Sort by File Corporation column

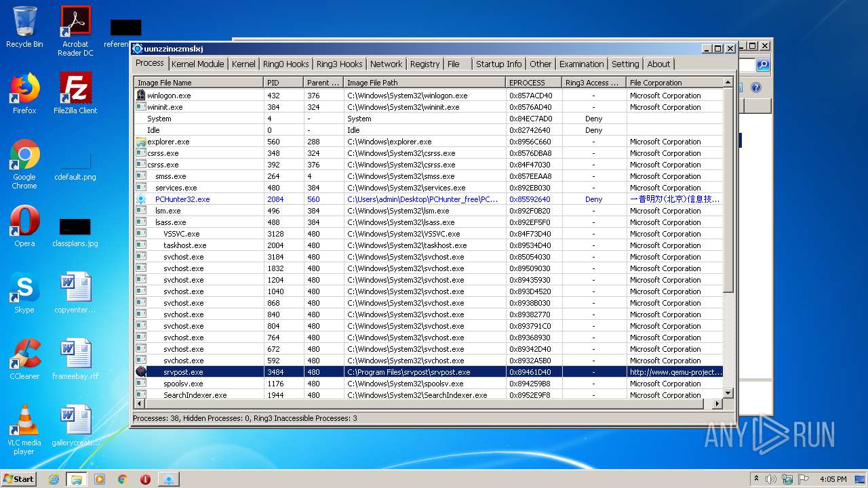pyautogui.click(x=674, y=83)
